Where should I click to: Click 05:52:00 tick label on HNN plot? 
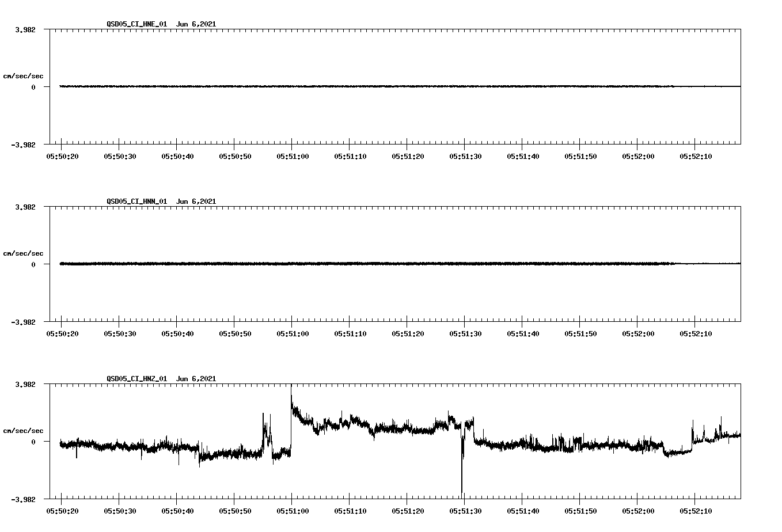click(638, 334)
